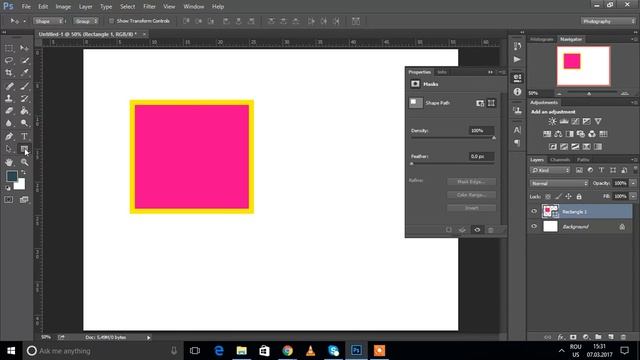Screen dimensions: 640x360
Task: Select the Clone Stamp tool
Action: click(9, 98)
